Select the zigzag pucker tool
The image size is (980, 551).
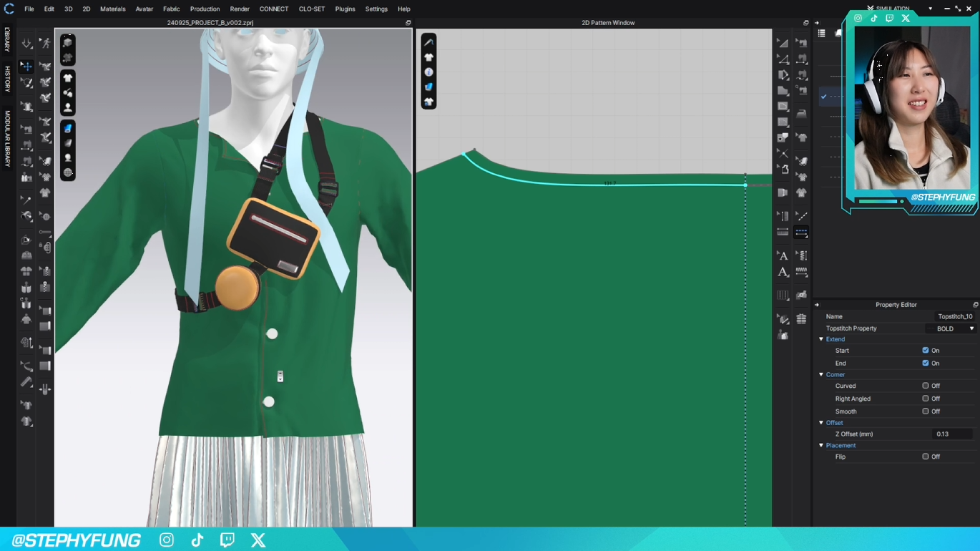pos(801,272)
